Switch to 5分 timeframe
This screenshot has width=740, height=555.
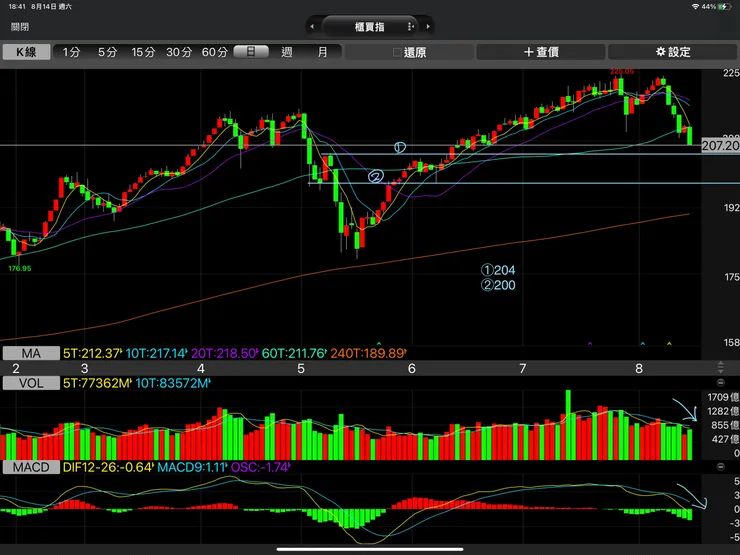[107, 52]
